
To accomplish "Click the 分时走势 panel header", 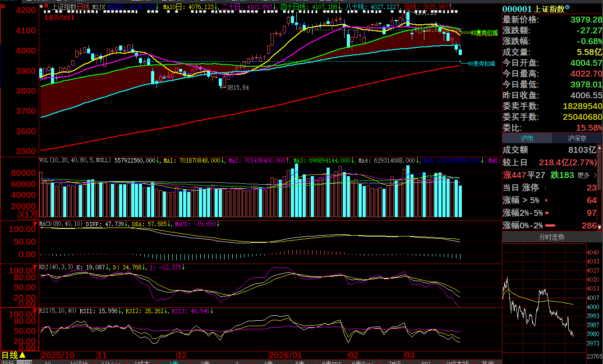I will [x=552, y=237].
